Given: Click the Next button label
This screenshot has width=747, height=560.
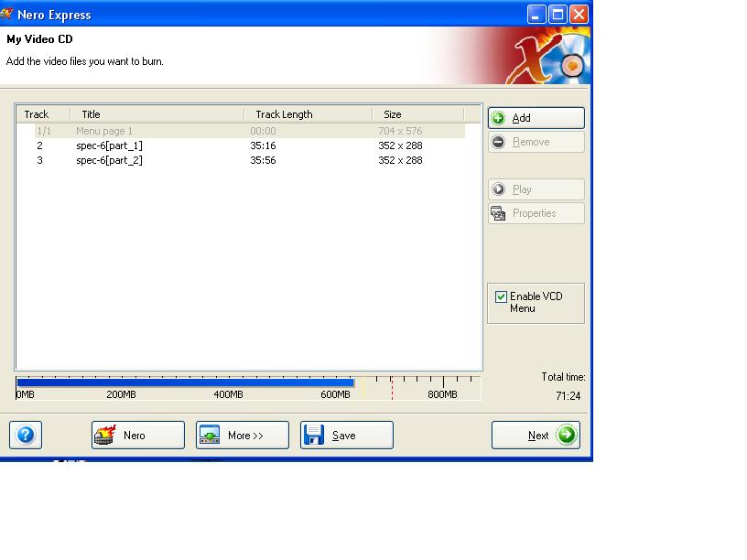Looking at the screenshot, I should coord(538,436).
